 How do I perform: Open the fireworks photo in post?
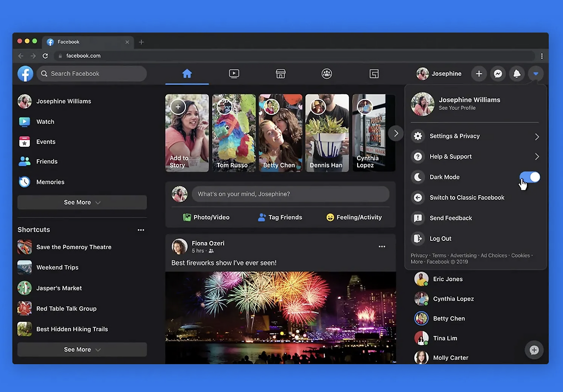(281, 318)
